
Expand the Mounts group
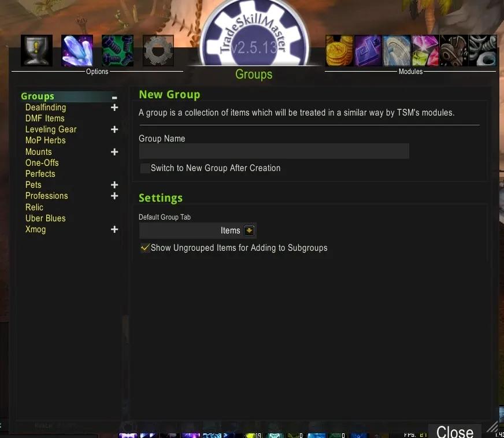click(114, 151)
